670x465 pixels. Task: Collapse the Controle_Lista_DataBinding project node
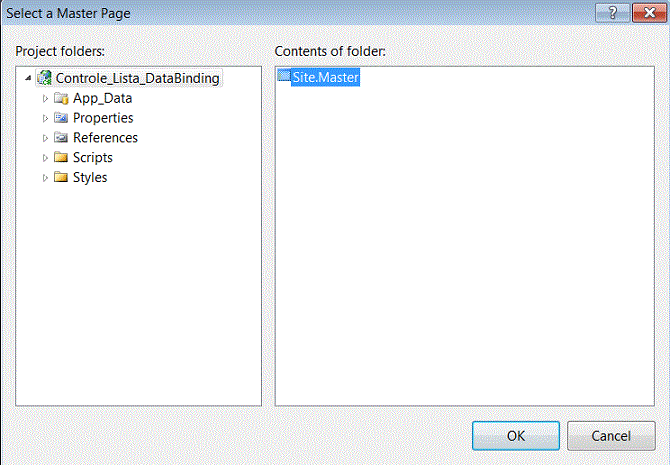pos(28,78)
